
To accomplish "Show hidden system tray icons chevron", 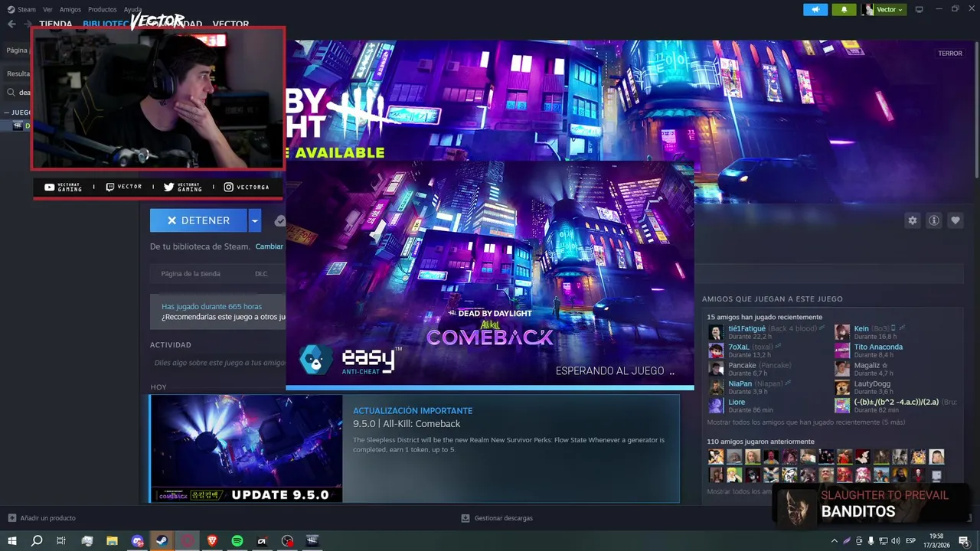I will tap(835, 540).
